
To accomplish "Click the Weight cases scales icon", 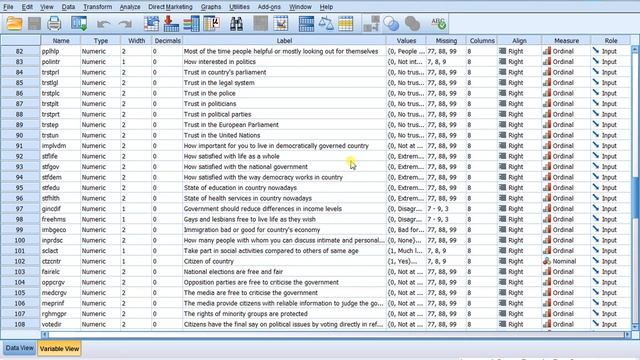I will coord(326,23).
